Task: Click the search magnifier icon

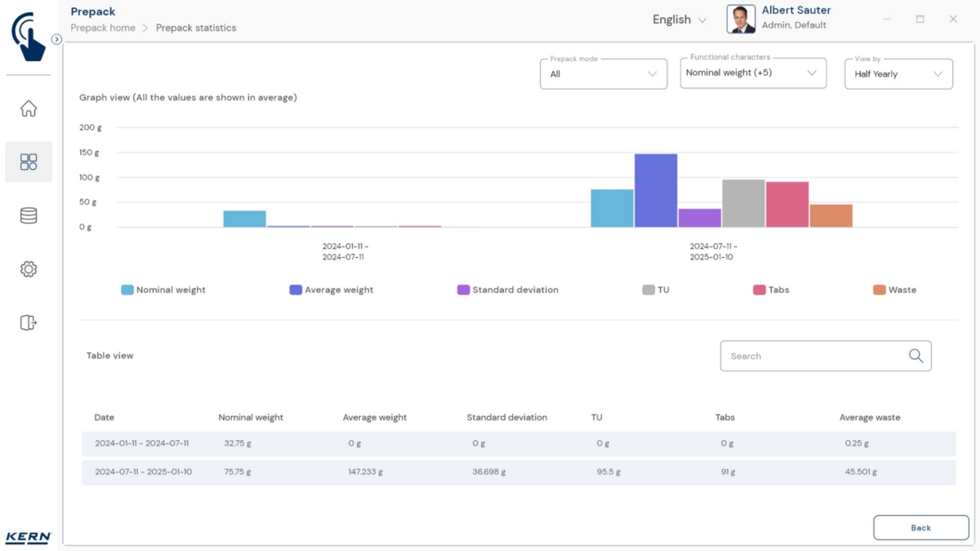Action: (915, 356)
